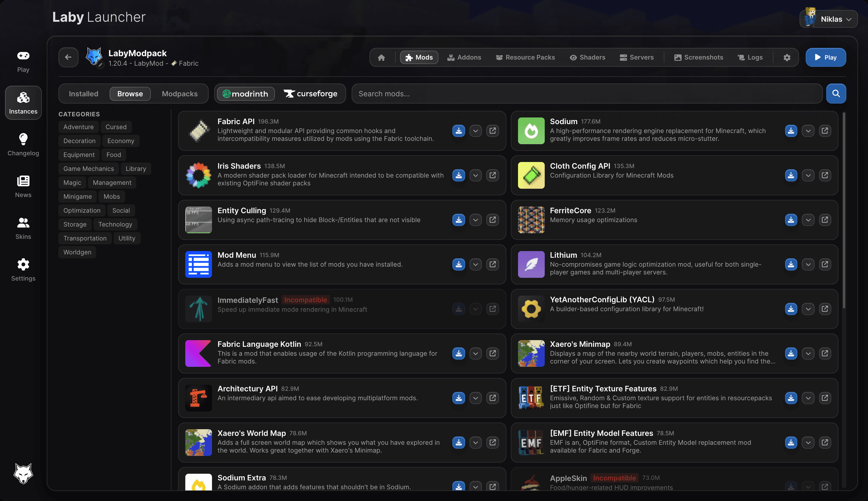Open the News sidebar section
The image size is (868, 501).
click(23, 186)
